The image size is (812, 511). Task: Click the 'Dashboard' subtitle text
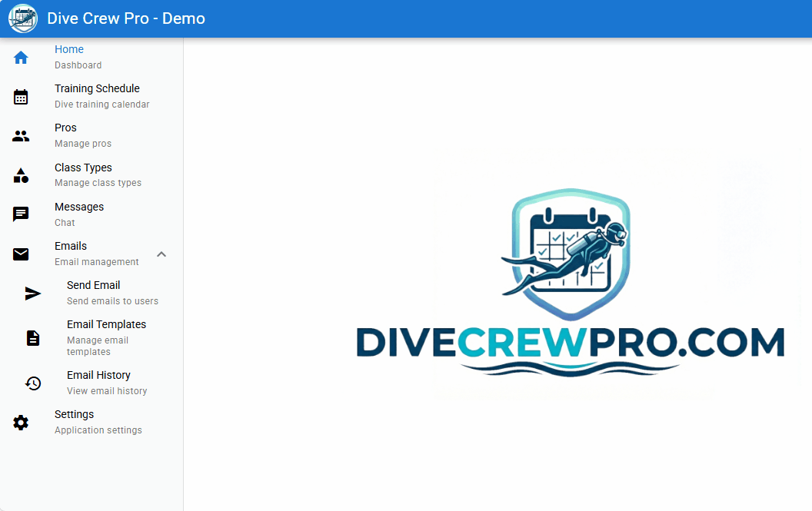78,65
